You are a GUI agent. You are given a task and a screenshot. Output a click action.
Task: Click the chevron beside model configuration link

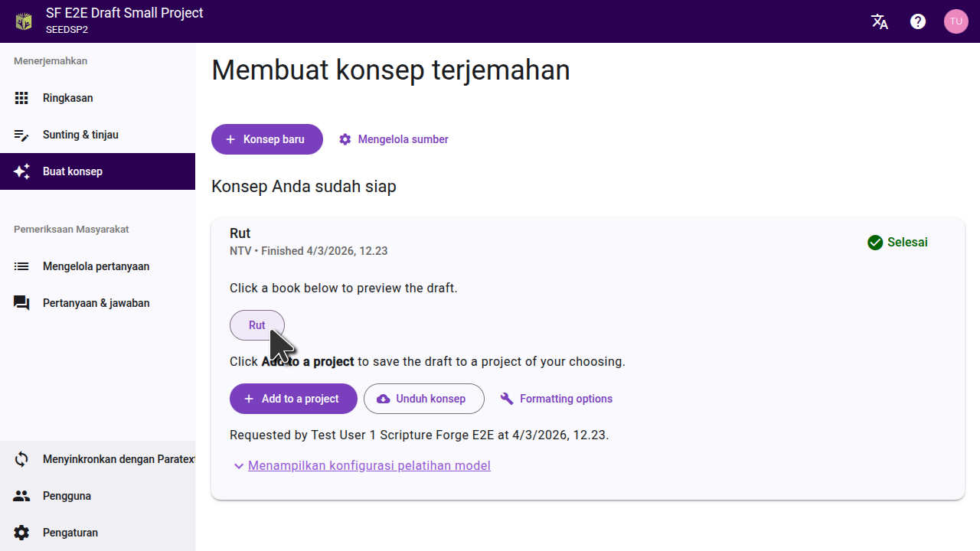(x=239, y=466)
